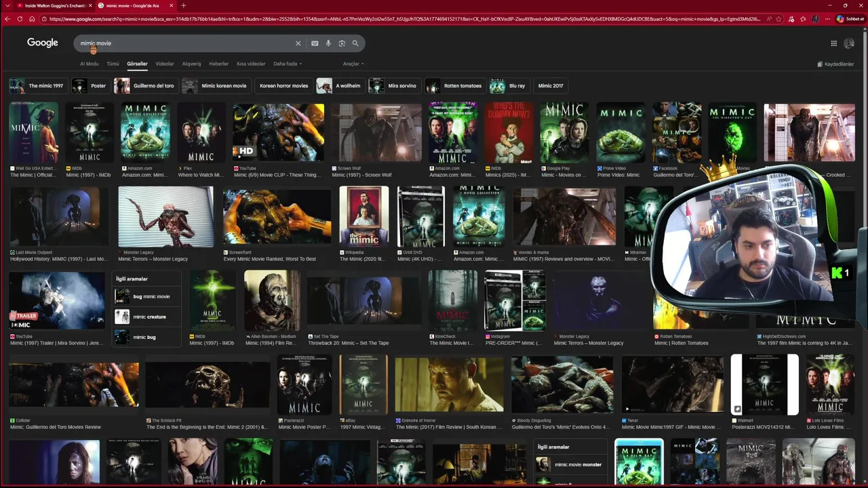Switch to Tümü results tab
The height and width of the screenshot is (488, 868).
tap(113, 64)
